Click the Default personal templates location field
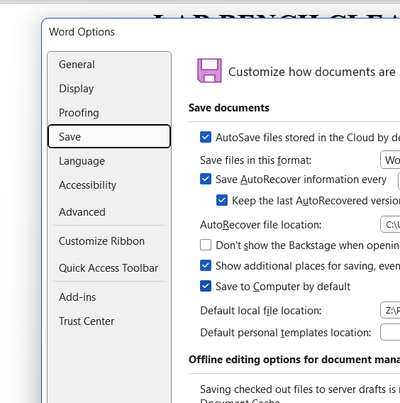This screenshot has height=403, width=400. 390,332
